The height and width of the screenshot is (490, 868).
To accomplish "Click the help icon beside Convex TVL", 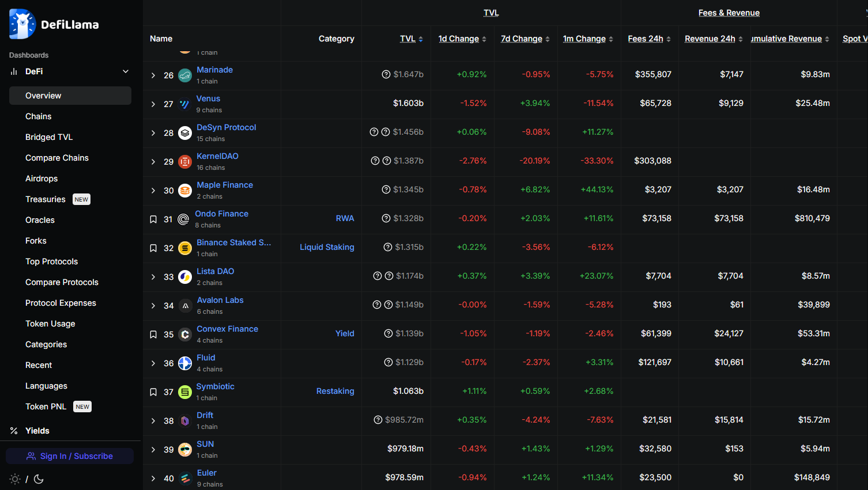I will point(388,333).
